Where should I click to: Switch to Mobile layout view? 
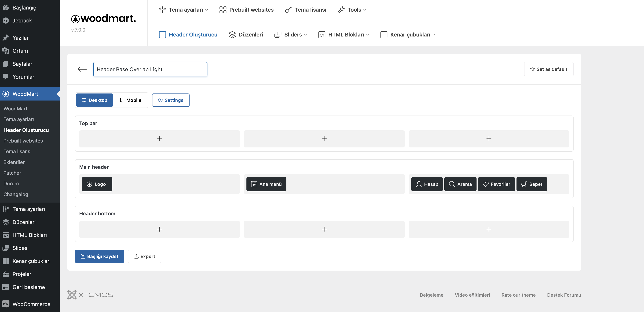[131, 100]
